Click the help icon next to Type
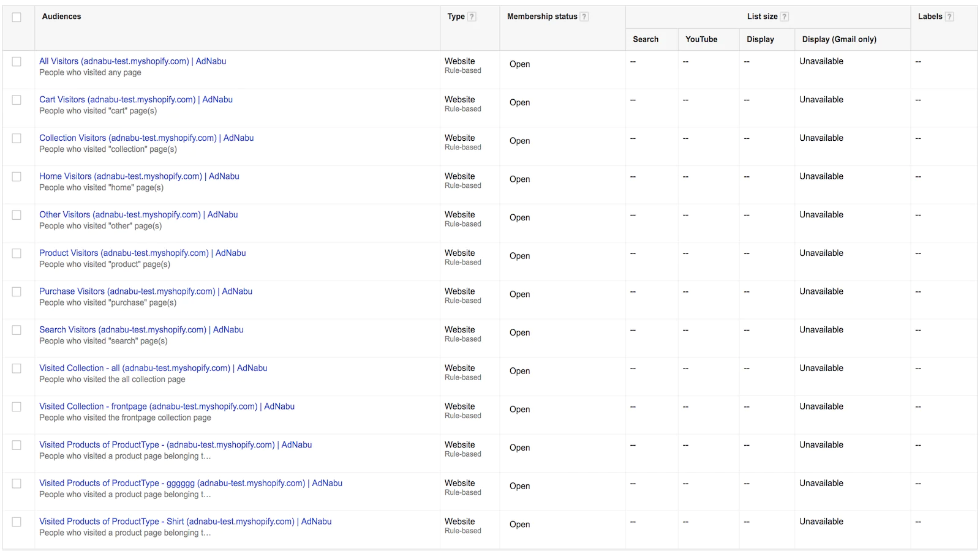The width and height of the screenshot is (980, 551). [x=472, y=17]
